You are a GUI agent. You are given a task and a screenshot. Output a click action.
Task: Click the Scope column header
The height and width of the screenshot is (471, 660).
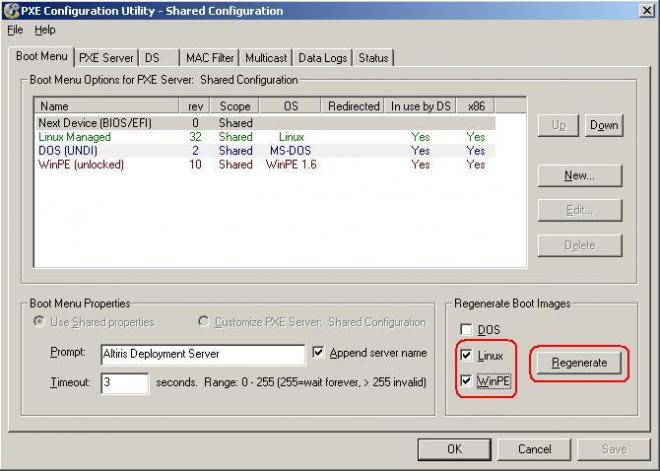coord(235,106)
